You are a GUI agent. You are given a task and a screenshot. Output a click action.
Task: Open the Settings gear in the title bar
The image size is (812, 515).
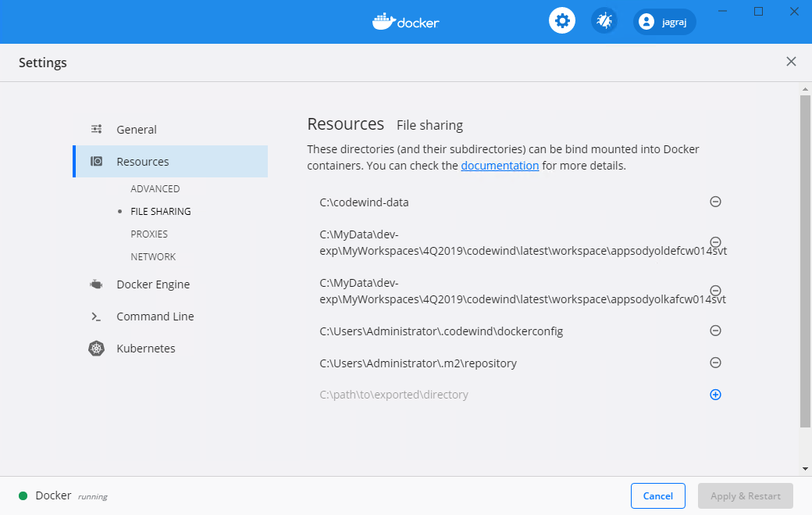562,20
